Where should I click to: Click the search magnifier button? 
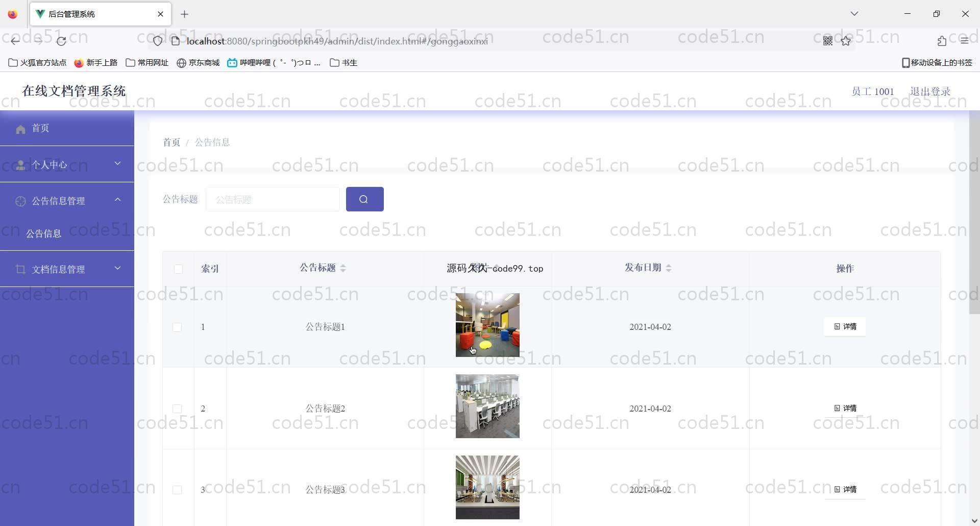[x=364, y=199]
